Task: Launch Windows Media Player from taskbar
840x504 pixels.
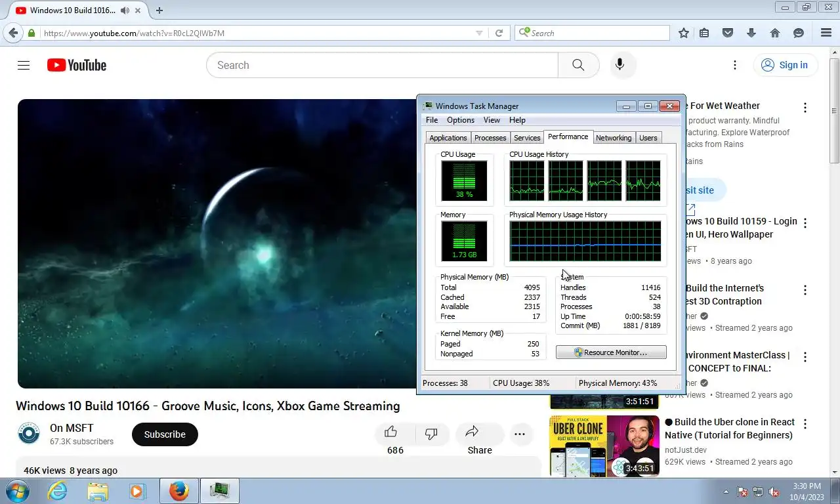Action: 137,491
